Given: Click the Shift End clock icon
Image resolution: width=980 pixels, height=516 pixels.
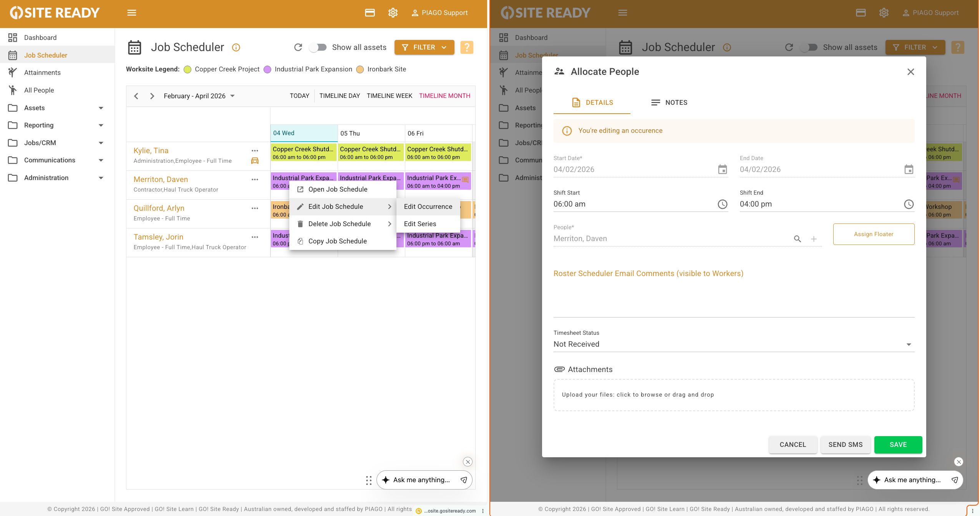Looking at the screenshot, I should coord(909,204).
